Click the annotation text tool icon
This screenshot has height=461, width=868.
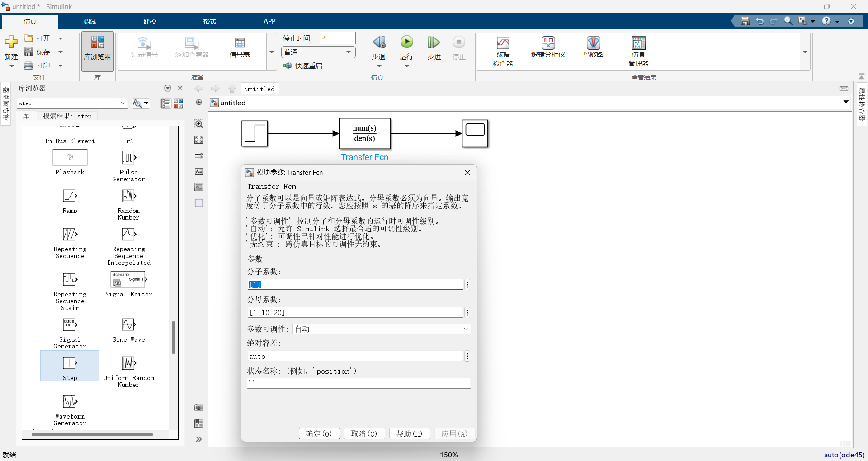[x=199, y=171]
